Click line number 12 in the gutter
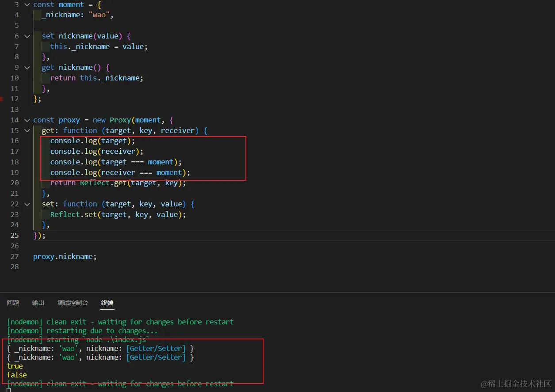 (x=14, y=99)
